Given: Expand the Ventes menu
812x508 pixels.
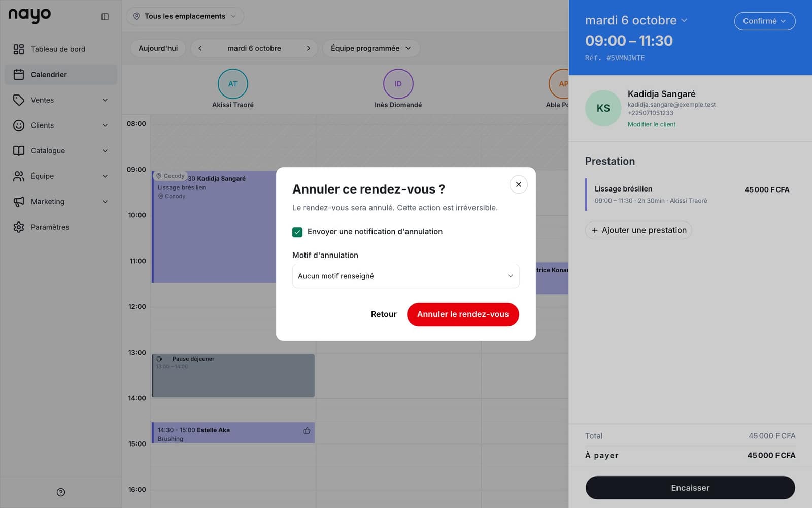Looking at the screenshot, I should (x=61, y=100).
